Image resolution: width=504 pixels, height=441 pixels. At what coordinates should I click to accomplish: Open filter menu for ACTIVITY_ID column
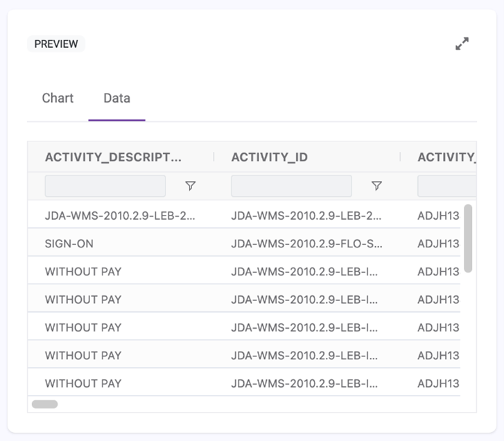tap(376, 186)
